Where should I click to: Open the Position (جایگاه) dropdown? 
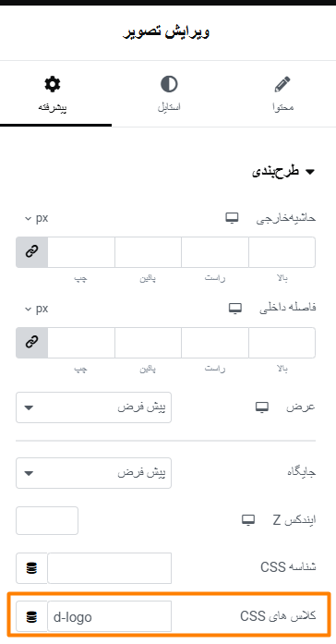tap(93, 473)
